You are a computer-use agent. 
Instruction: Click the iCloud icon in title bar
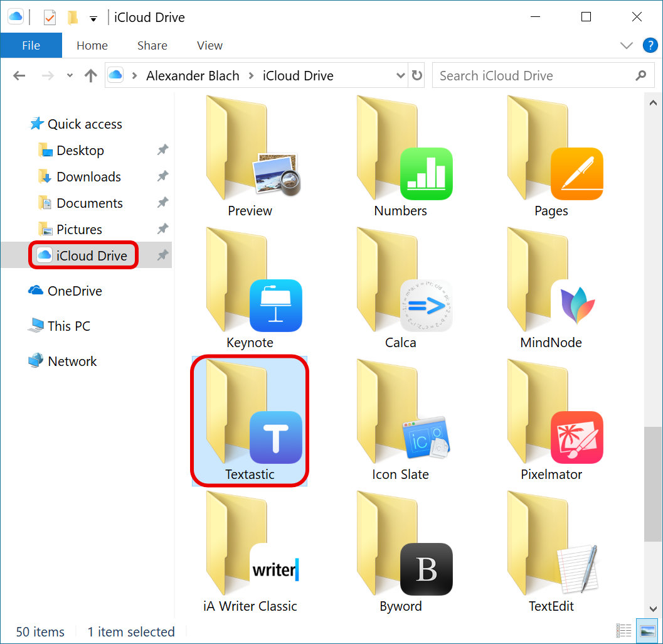(16, 17)
